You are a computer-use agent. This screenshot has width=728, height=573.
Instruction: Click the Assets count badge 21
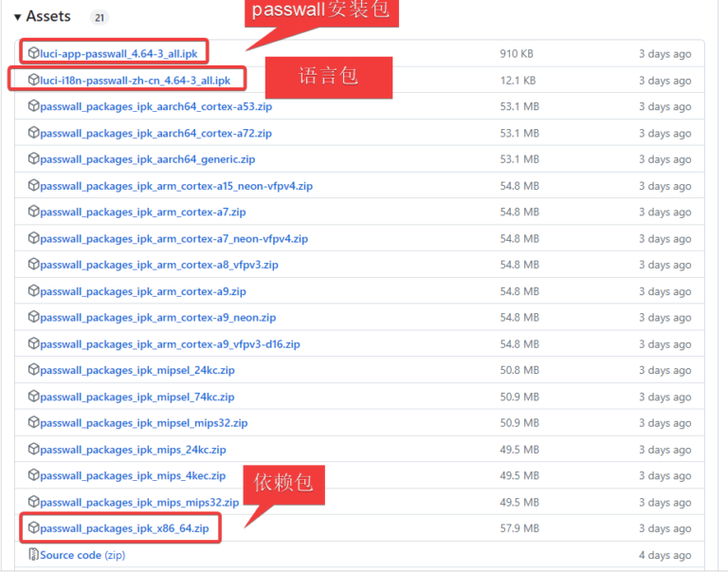pyautogui.click(x=100, y=17)
